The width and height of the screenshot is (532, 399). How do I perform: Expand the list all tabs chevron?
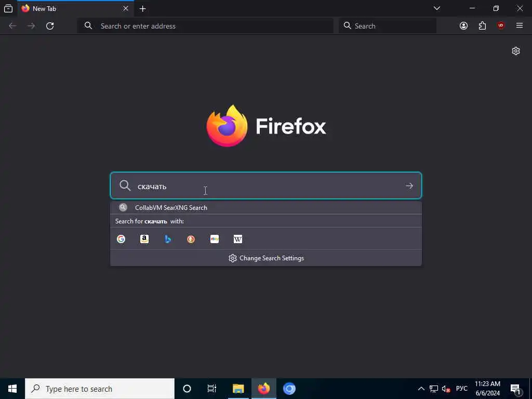[436, 8]
